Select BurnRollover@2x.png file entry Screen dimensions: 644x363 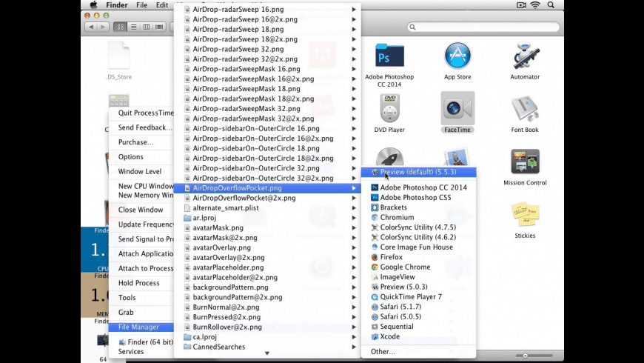(267, 327)
